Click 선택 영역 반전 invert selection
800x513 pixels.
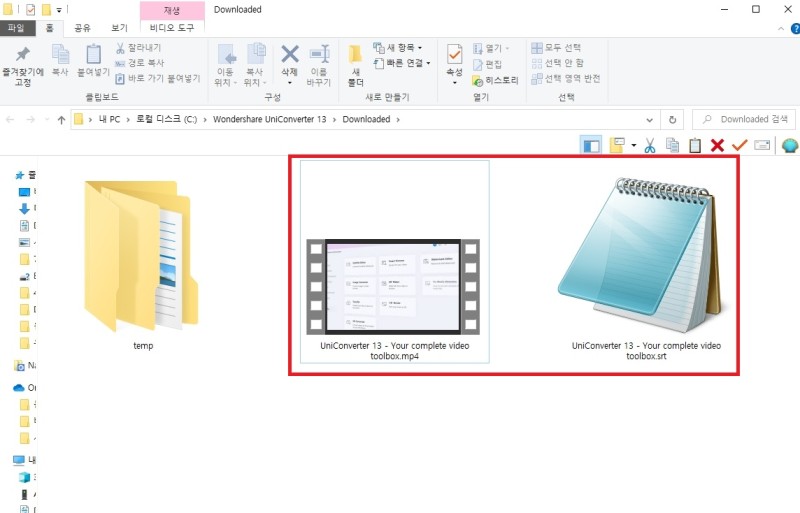(x=566, y=78)
